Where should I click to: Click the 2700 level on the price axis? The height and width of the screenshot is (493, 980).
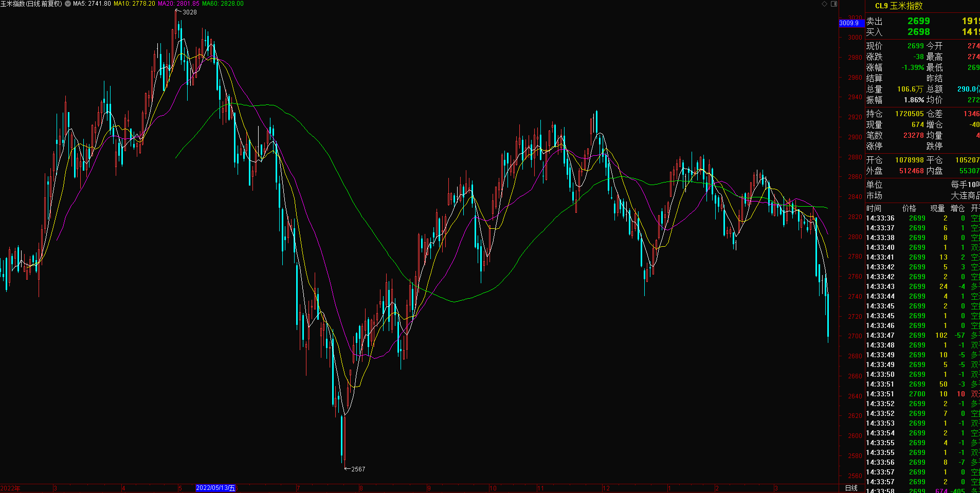pyautogui.click(x=855, y=336)
